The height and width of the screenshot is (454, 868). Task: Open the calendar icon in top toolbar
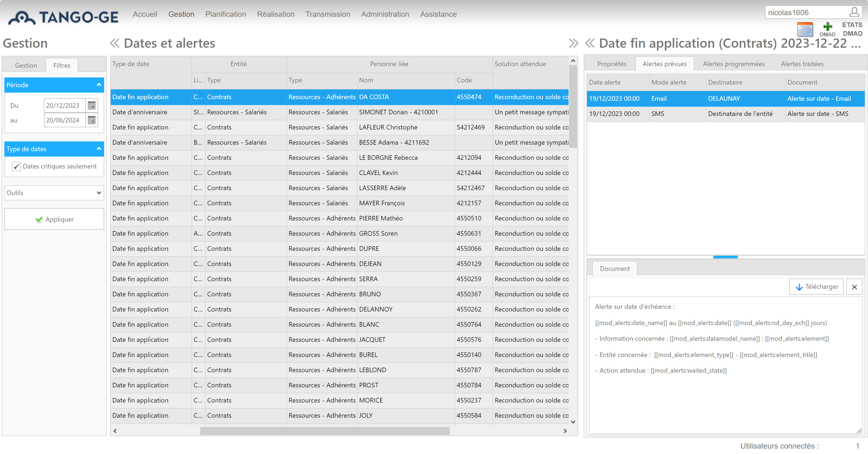pos(805,29)
